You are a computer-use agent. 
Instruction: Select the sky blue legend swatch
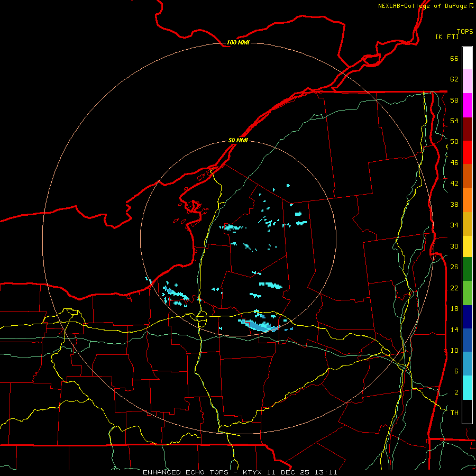click(467, 364)
